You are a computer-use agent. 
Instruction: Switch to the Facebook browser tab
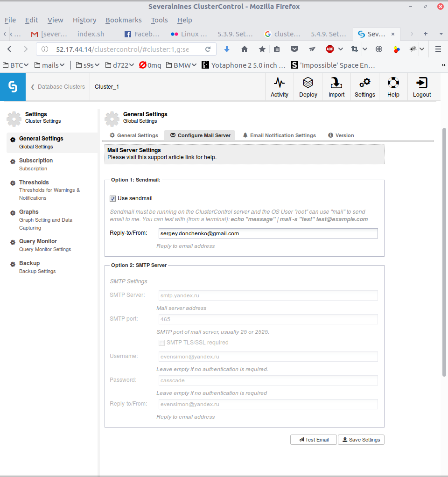[142, 34]
